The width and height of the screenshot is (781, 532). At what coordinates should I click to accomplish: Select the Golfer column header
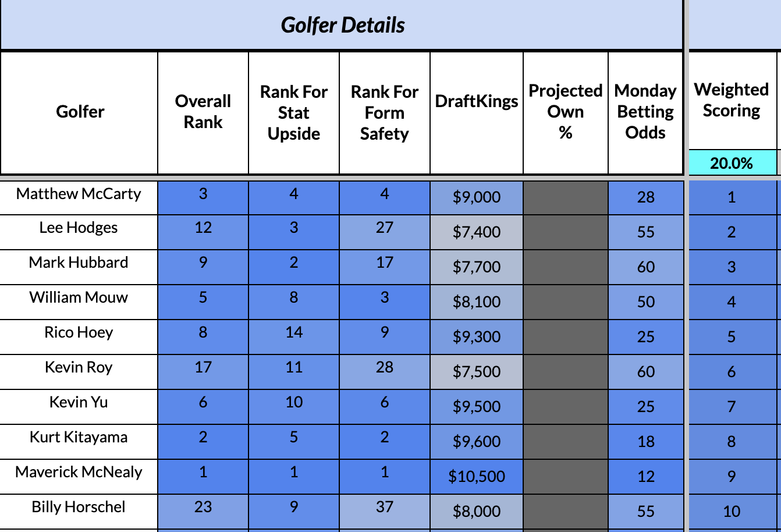pos(80,112)
